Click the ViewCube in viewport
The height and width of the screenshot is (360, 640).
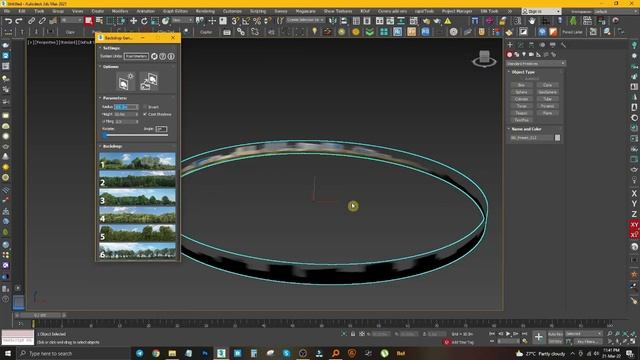pyautogui.click(x=484, y=58)
